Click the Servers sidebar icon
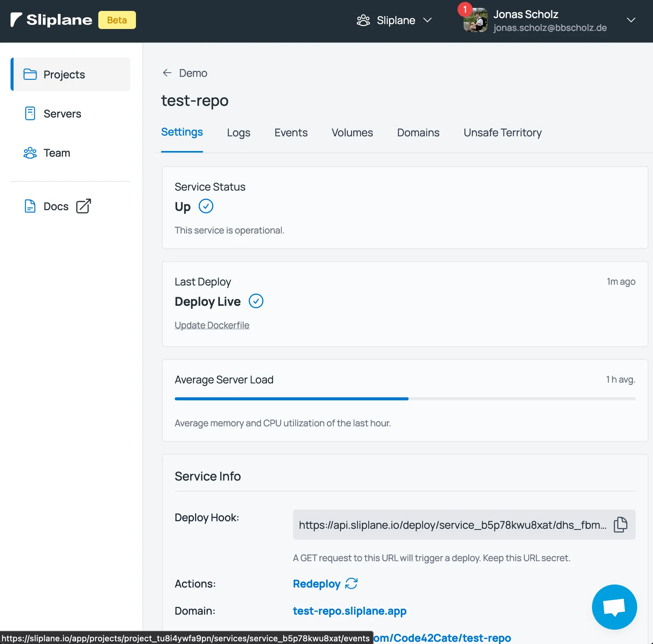653x644 pixels. pyautogui.click(x=30, y=113)
